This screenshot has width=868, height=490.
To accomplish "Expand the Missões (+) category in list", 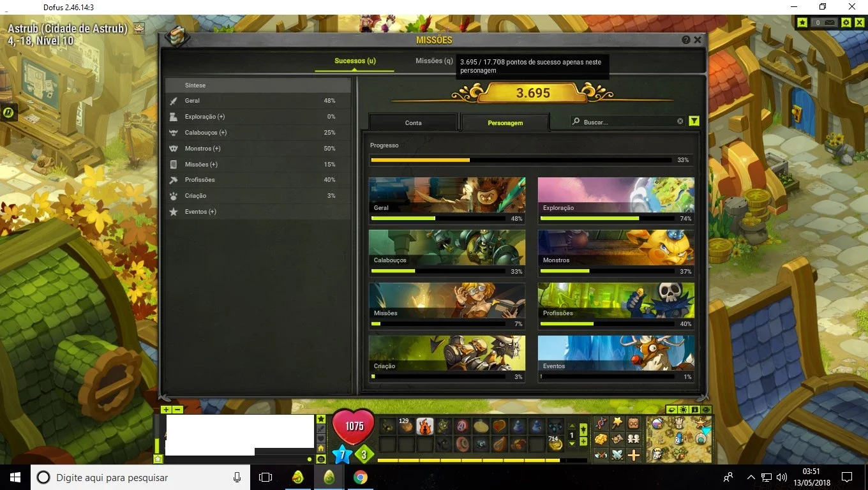I will 258,165.
